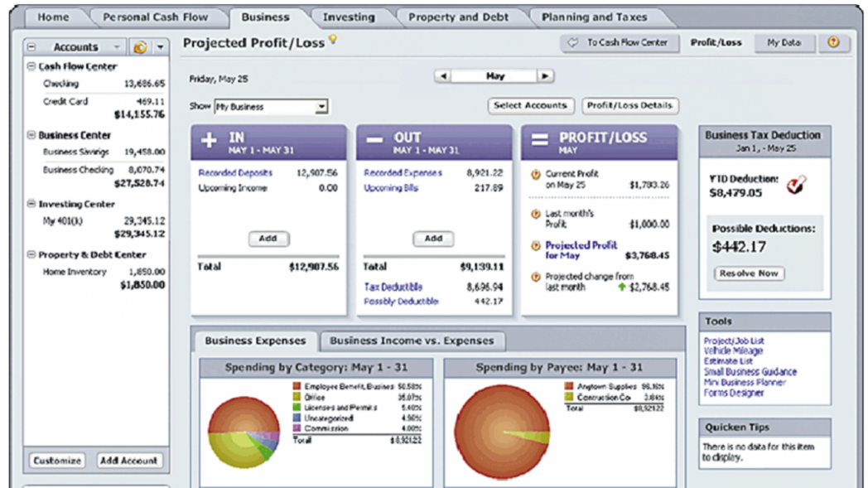Click help icon beside Last month's Profit
The width and height of the screenshot is (868, 488).
tap(535, 215)
